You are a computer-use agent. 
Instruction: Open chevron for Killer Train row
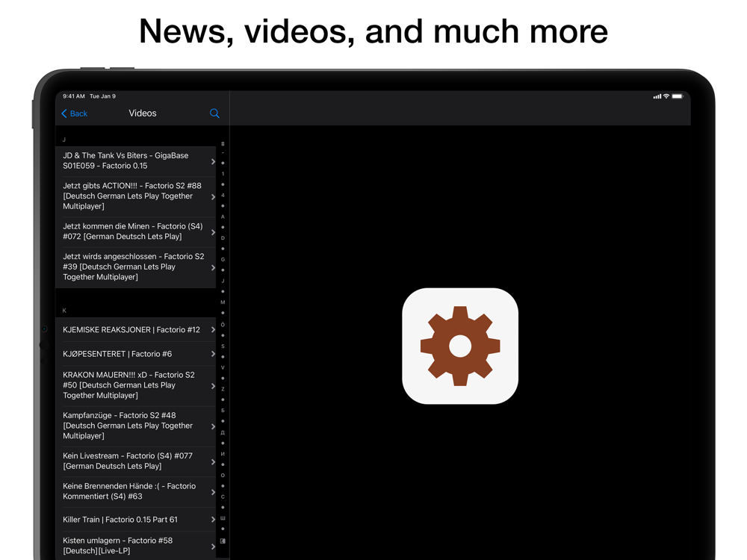coord(213,520)
